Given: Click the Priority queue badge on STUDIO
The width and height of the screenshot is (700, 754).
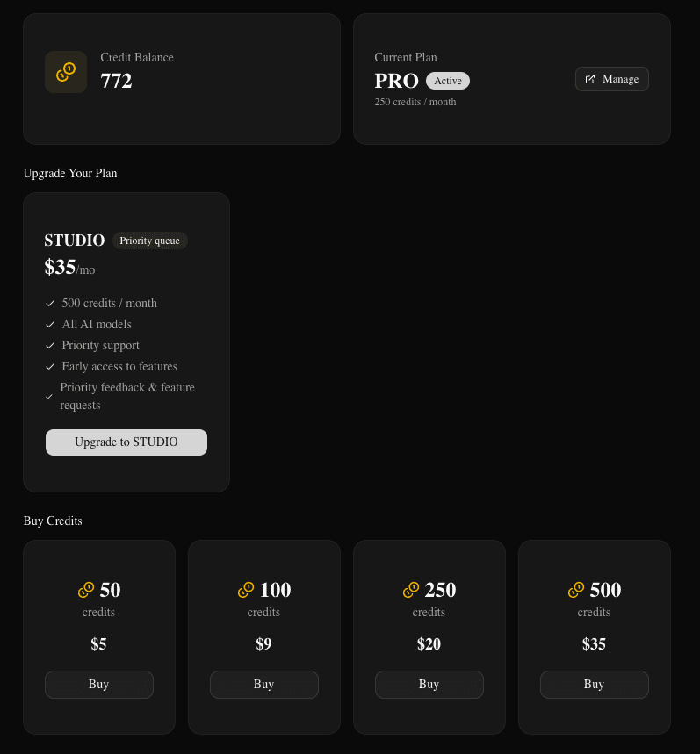Looking at the screenshot, I should [x=149, y=240].
